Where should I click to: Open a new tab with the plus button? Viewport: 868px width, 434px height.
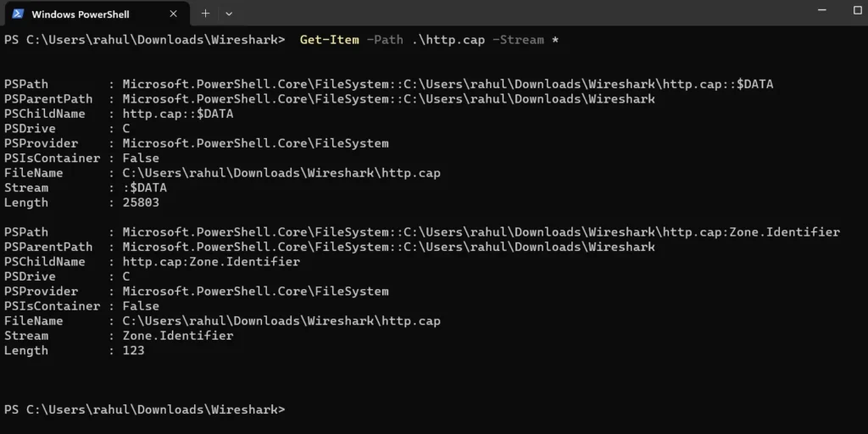(x=205, y=14)
